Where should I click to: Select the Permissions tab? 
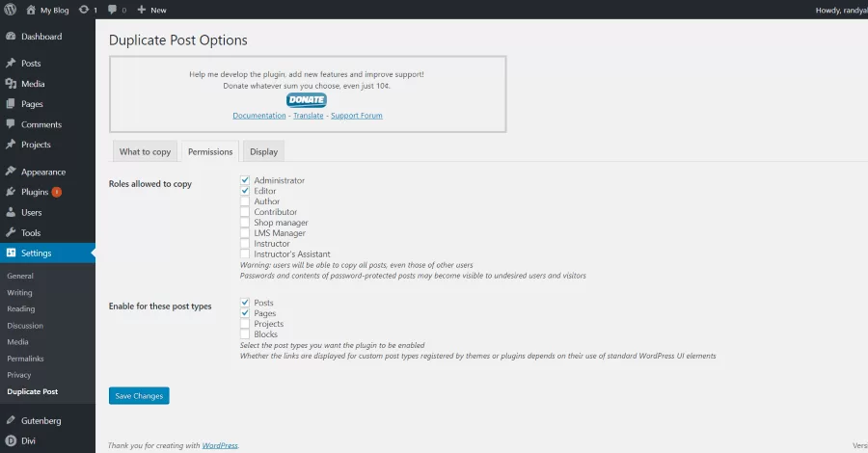(x=210, y=151)
